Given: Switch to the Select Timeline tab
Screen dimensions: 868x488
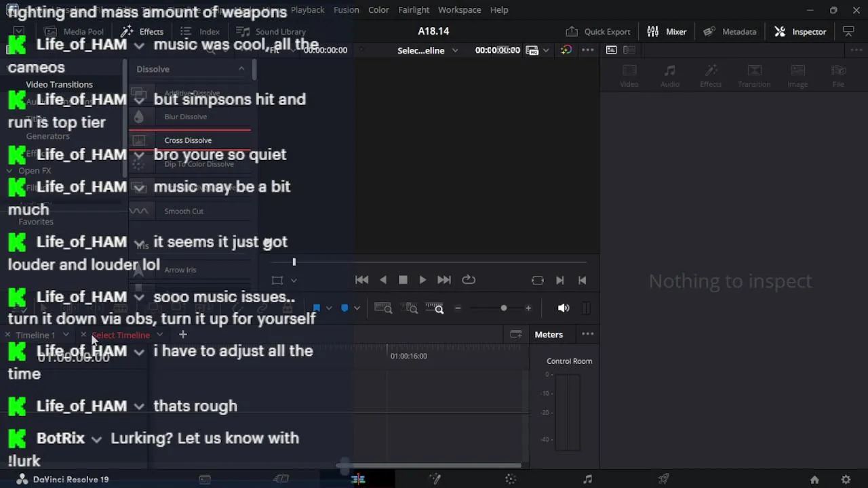Looking at the screenshot, I should (x=121, y=335).
